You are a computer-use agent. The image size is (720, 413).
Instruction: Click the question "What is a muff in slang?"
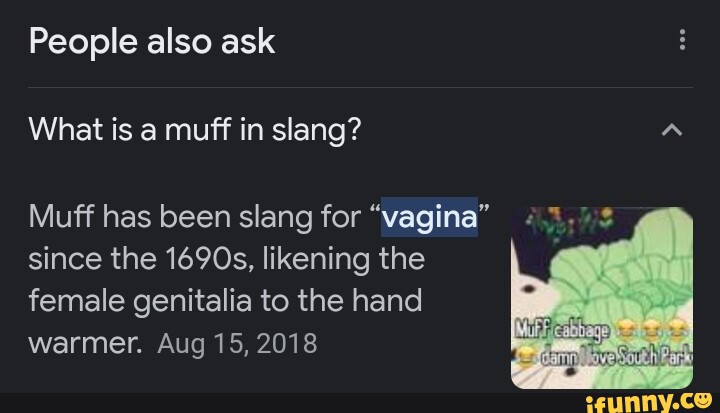[x=194, y=129]
